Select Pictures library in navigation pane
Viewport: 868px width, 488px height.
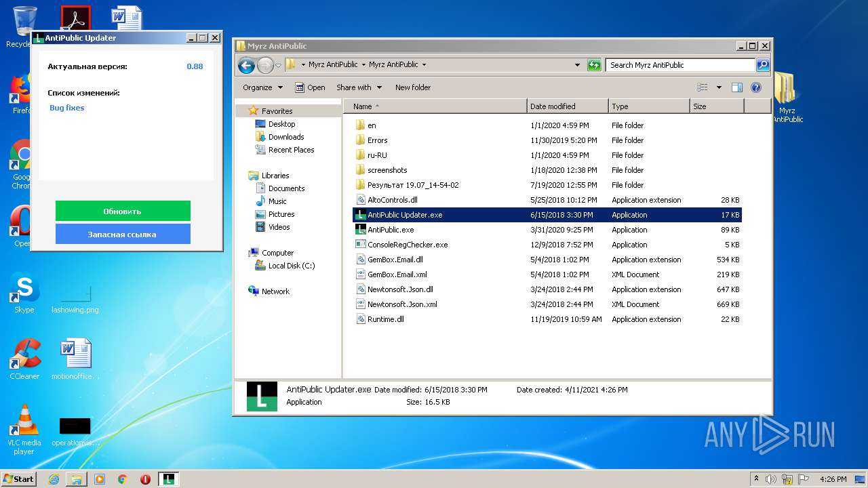tap(281, 214)
